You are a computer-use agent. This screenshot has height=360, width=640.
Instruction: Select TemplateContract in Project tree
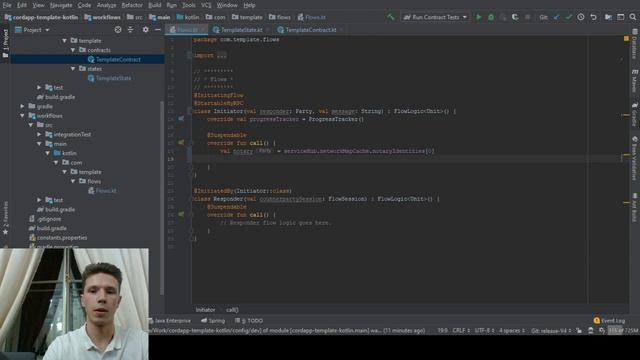(x=118, y=60)
